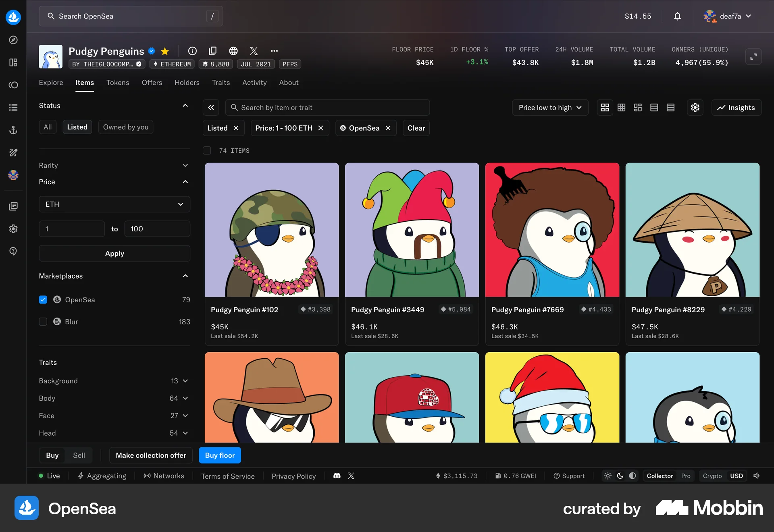
Task: Click the Buy floor button
Action: coord(220,455)
